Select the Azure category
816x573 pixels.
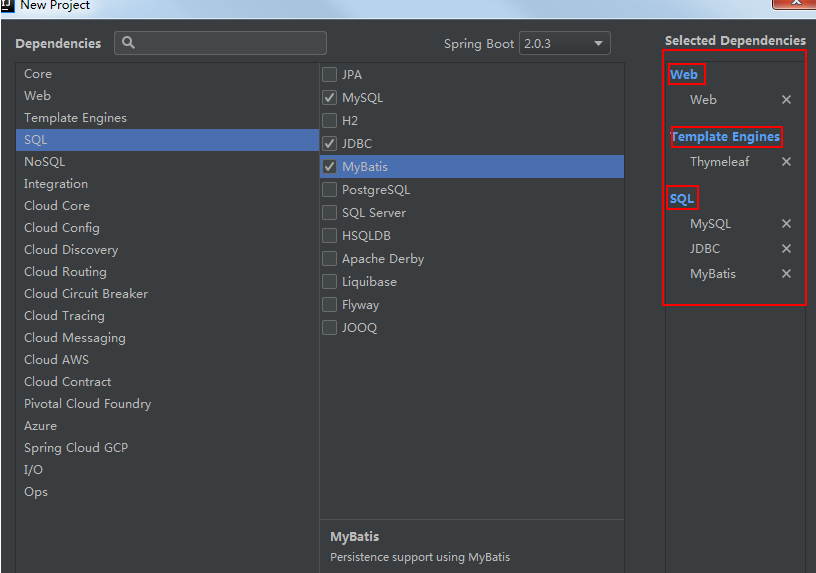167,426
